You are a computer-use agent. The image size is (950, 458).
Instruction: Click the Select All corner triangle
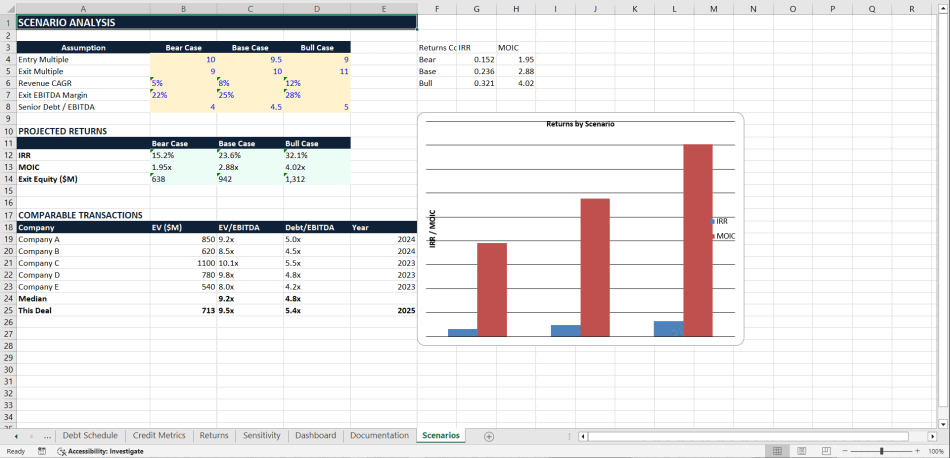8,8
